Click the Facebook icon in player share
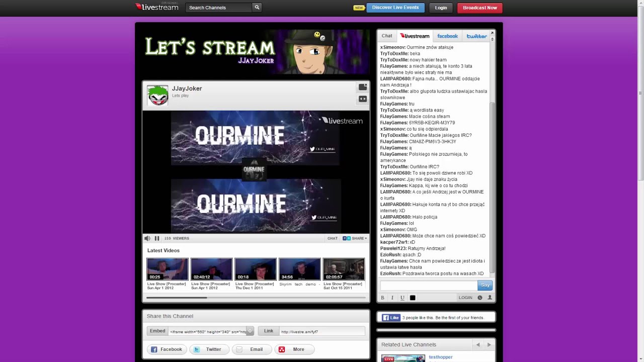Image resolution: width=644 pixels, height=362 pixels. pyautogui.click(x=345, y=238)
